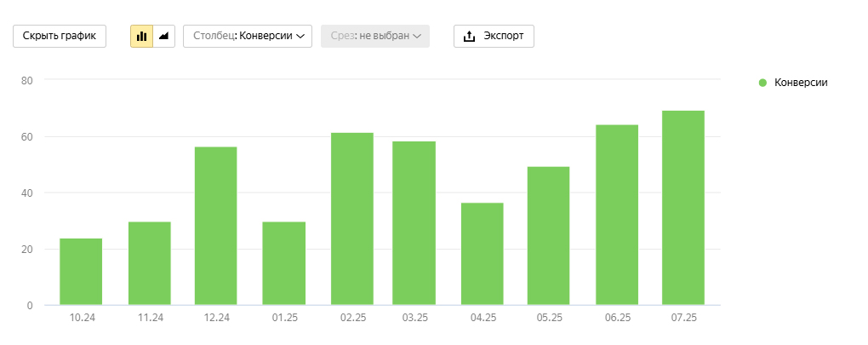Viewport: 868px width, 345px height.
Task: Click the tallest bar for 07.25
Action: (683, 208)
